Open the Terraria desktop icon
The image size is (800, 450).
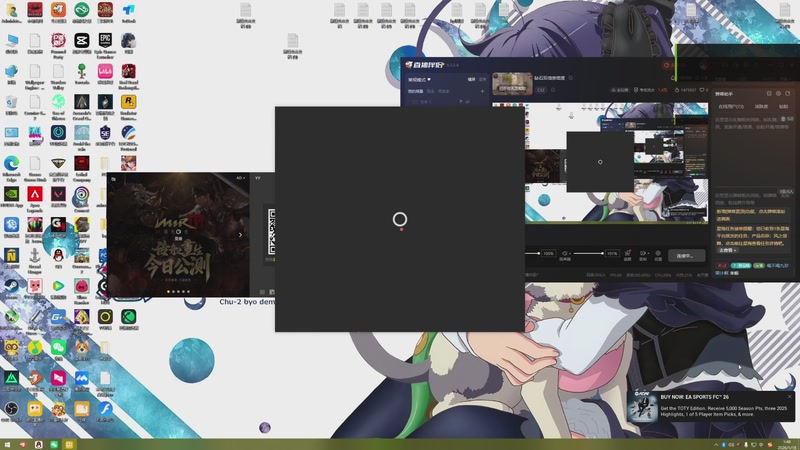(82, 71)
